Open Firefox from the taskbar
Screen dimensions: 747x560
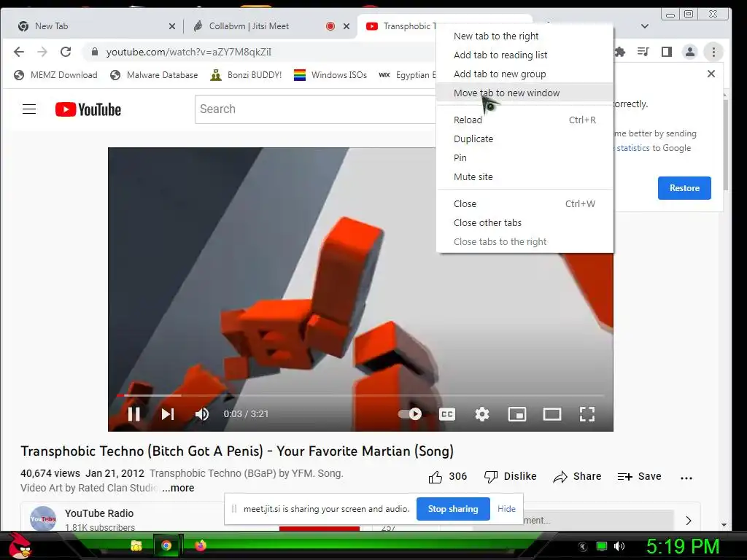coord(201,545)
